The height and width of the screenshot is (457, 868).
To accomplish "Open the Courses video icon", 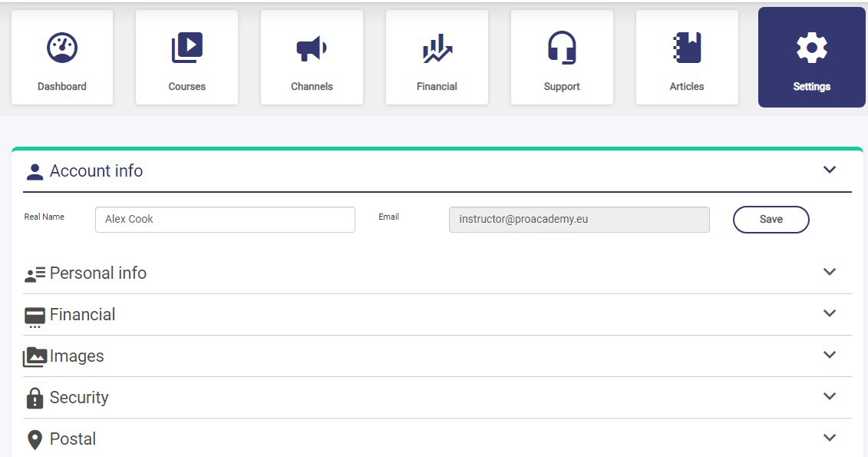I will pyautogui.click(x=186, y=48).
